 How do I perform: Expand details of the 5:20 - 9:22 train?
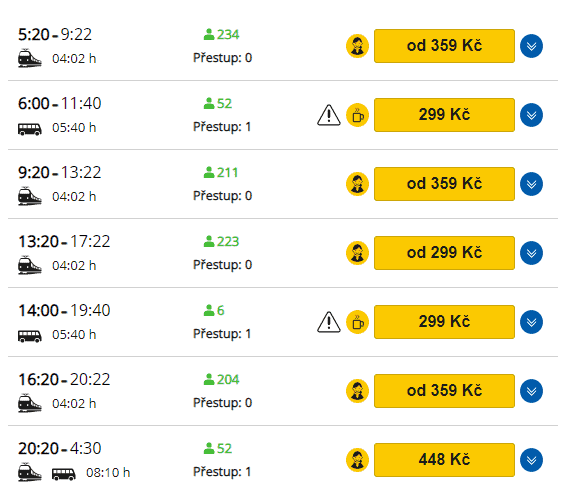tap(531, 46)
